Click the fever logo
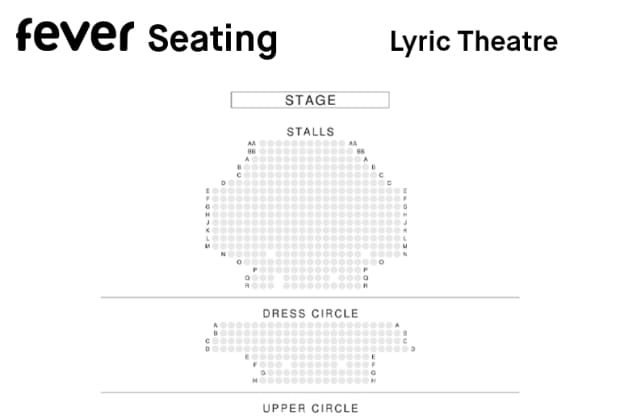Image resolution: width=620 pixels, height=420 pixels. click(75, 35)
